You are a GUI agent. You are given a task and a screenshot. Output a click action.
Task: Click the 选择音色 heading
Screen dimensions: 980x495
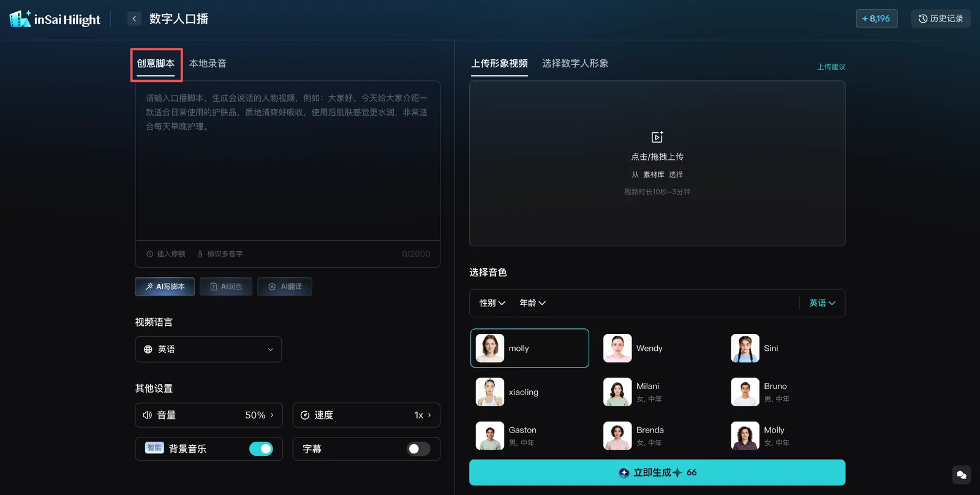pos(488,273)
